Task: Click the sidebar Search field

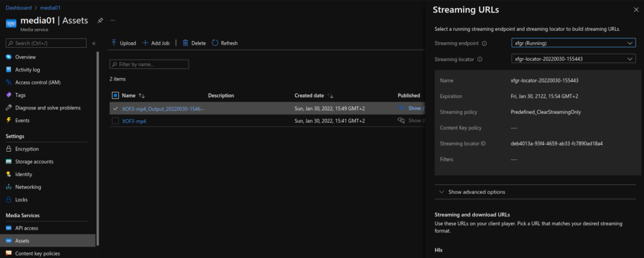Action: [x=46, y=43]
